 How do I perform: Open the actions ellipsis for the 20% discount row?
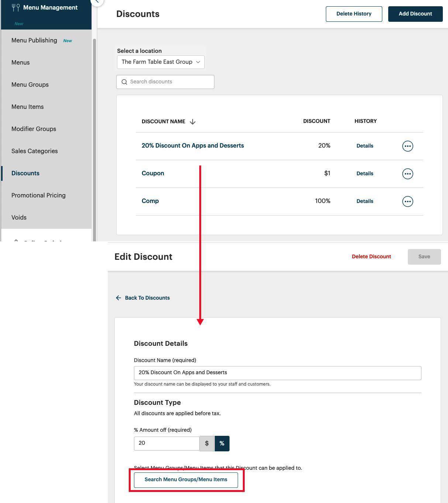(x=407, y=146)
